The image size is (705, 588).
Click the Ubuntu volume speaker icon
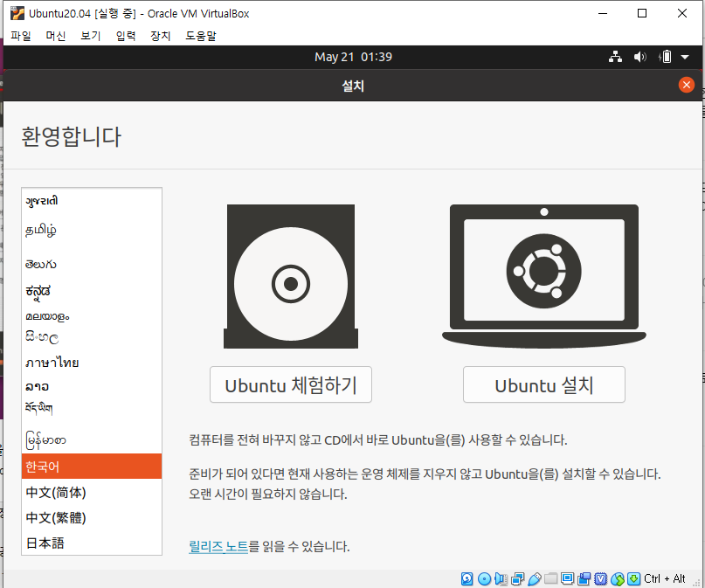pos(639,57)
